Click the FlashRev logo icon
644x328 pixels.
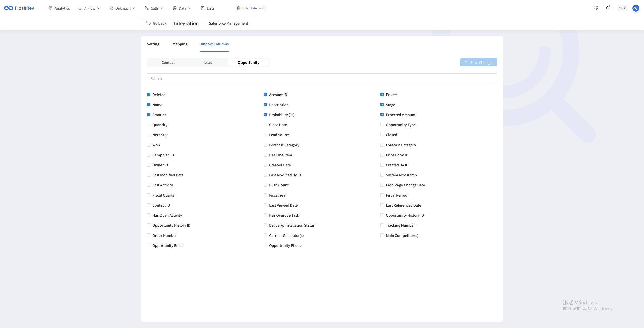tap(8, 8)
